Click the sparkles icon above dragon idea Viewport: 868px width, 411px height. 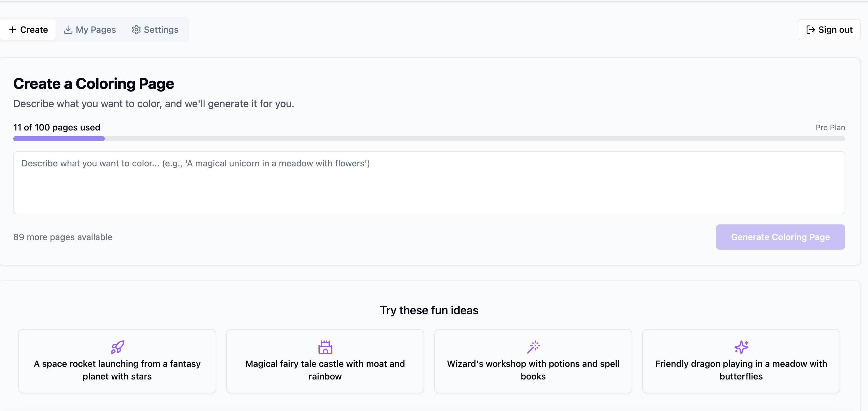coord(741,347)
